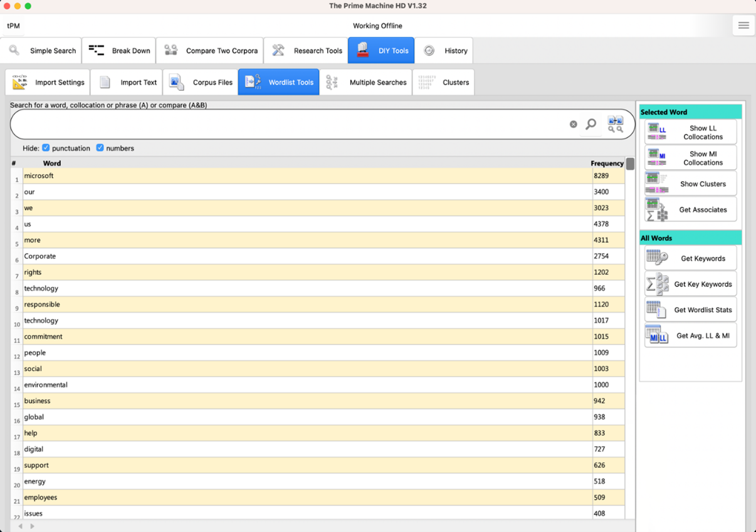The image size is (756, 532).
Task: Open Get Wordlist Stats
Action: pyautogui.click(x=690, y=310)
